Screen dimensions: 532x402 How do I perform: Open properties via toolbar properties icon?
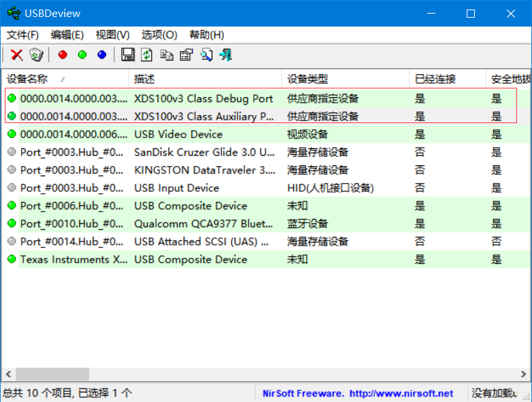186,54
